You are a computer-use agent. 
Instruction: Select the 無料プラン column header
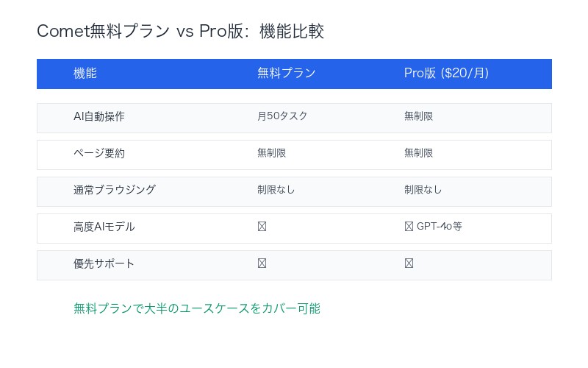coord(287,74)
